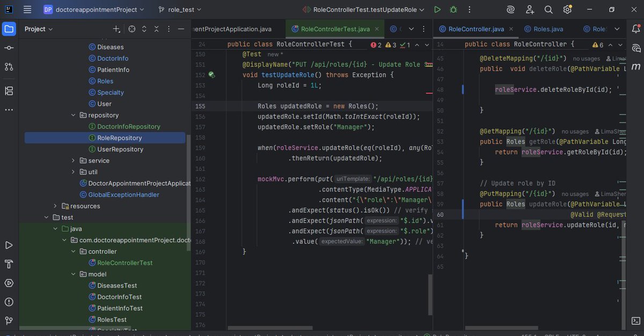
Task: Click vertical scrollbar of left editor
Action: [x=430, y=295]
